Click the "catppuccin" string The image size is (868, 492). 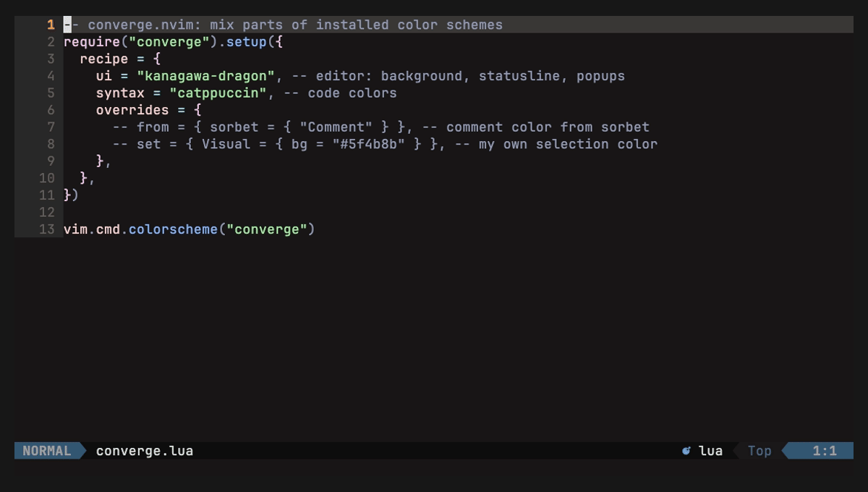pyautogui.click(x=218, y=93)
